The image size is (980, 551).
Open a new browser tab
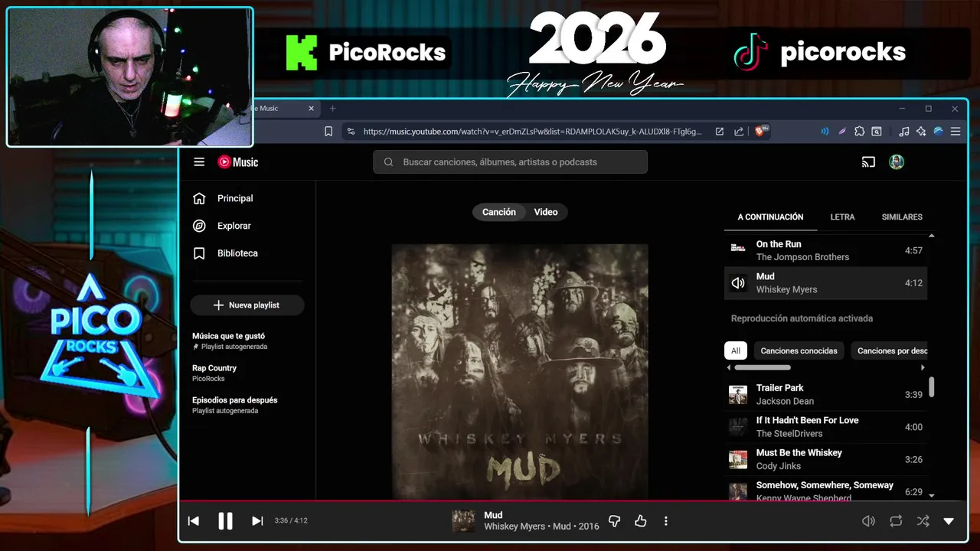(x=332, y=109)
